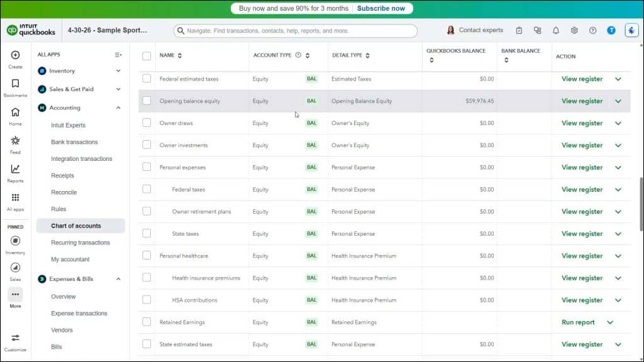
Task: Open pinned Sales icon
Action: click(x=15, y=268)
